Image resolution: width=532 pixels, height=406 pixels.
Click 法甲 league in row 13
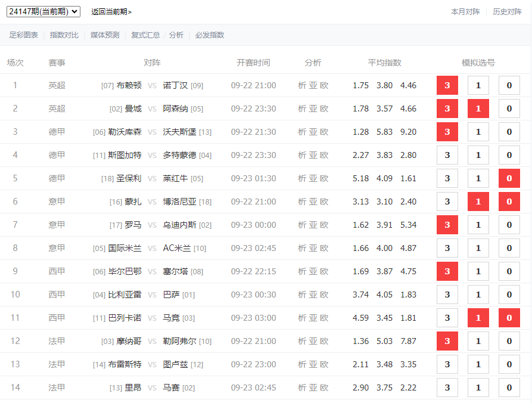(x=57, y=364)
